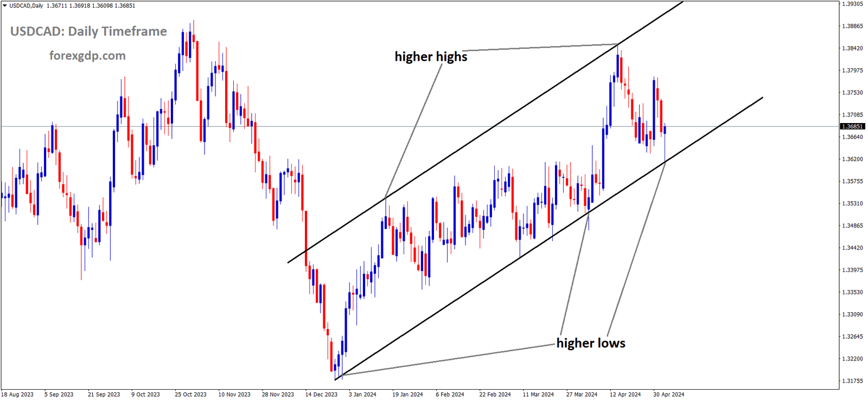Click the 30 Apr 2024 date label
Screen dimensions: 868x400
[x=669, y=395]
